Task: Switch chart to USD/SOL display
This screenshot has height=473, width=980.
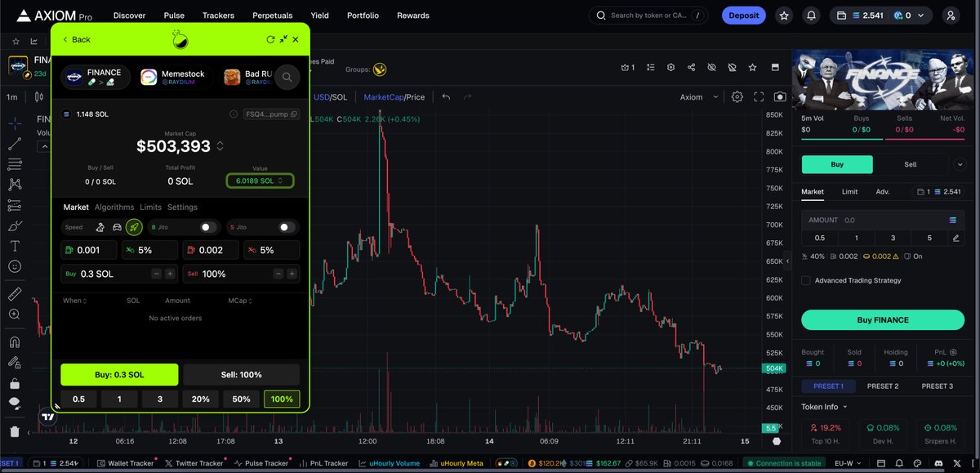Action: tap(330, 97)
